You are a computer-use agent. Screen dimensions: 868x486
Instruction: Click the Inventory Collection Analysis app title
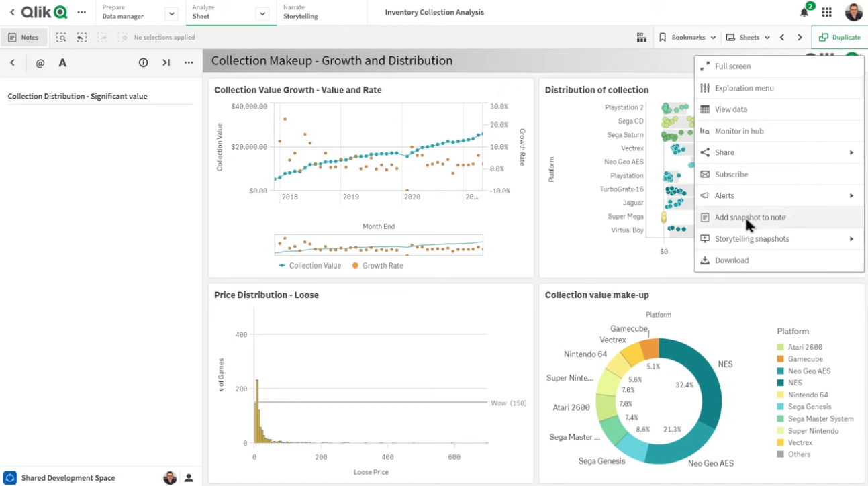[434, 12]
